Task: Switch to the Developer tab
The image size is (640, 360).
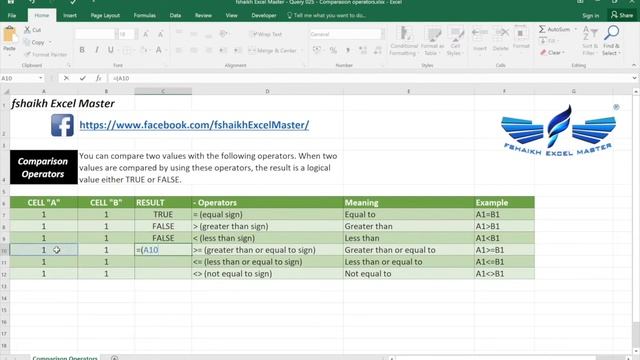Action: coord(264,15)
